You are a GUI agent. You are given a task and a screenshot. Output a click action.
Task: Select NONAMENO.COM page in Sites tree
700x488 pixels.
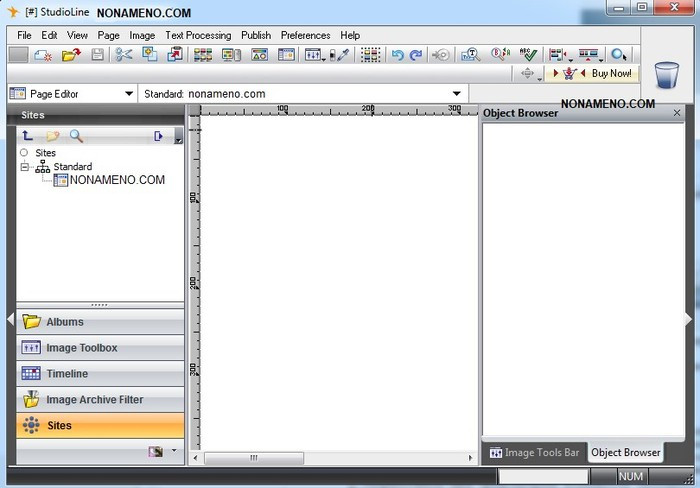click(116, 180)
